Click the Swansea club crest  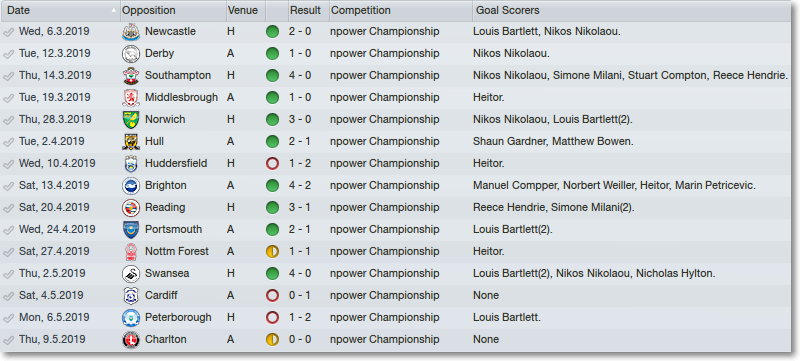coord(131,274)
